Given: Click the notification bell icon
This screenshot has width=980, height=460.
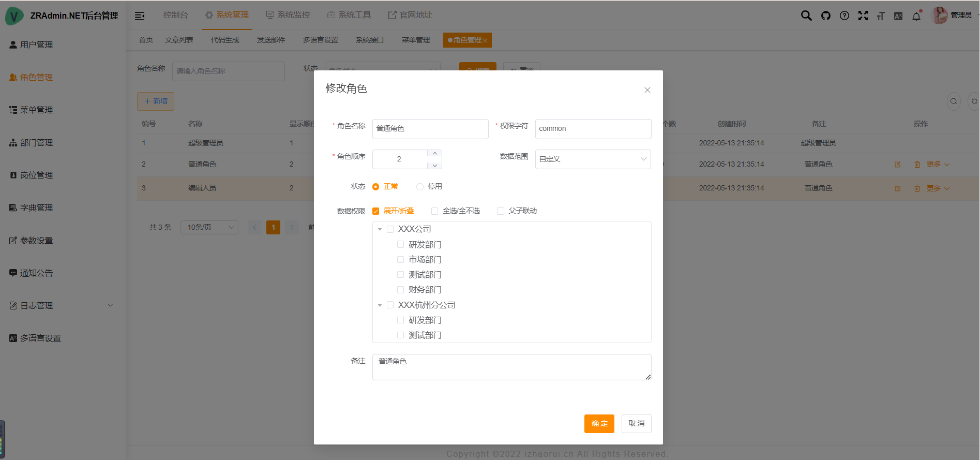Looking at the screenshot, I should coord(916,16).
